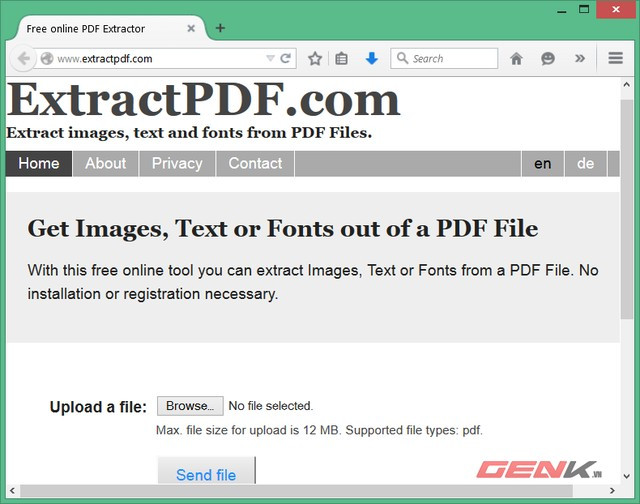
Task: Switch language to de
Action: pyautogui.click(x=585, y=164)
